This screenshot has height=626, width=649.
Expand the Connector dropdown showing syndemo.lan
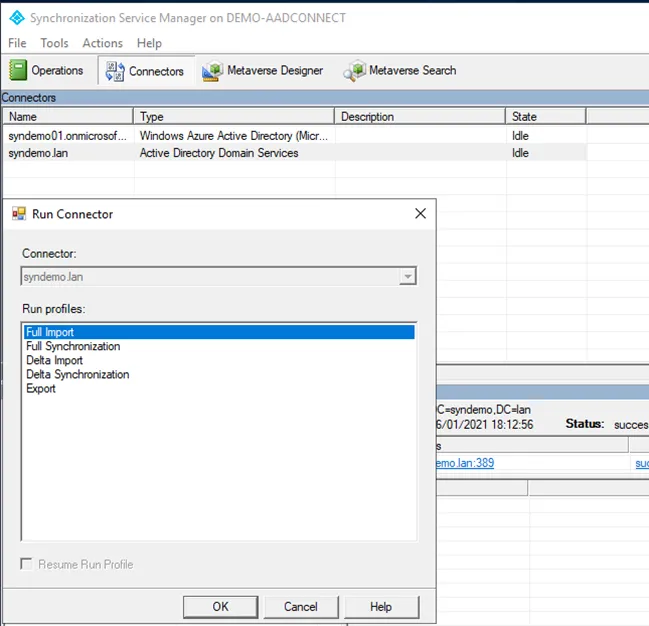pos(406,277)
